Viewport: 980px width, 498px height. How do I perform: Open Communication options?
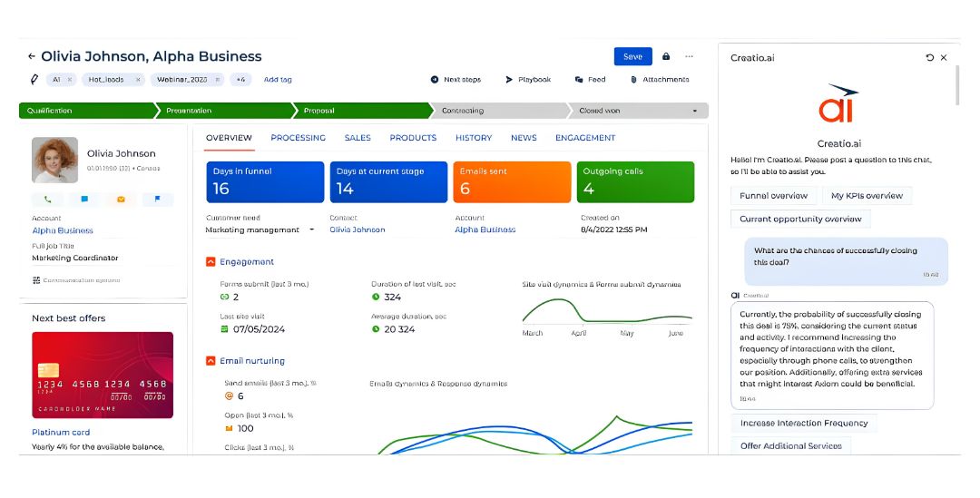coord(76,280)
